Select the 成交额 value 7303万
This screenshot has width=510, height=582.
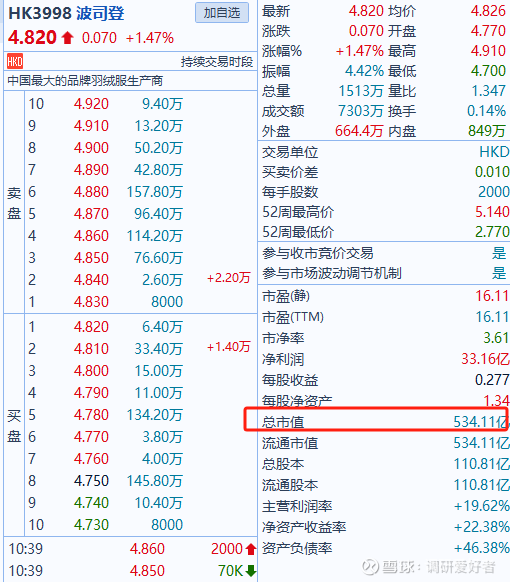(361, 111)
